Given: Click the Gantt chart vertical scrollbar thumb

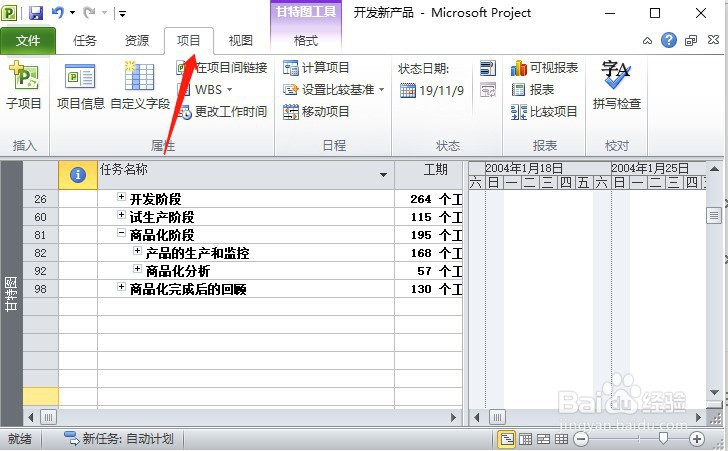Looking at the screenshot, I should (x=714, y=216).
